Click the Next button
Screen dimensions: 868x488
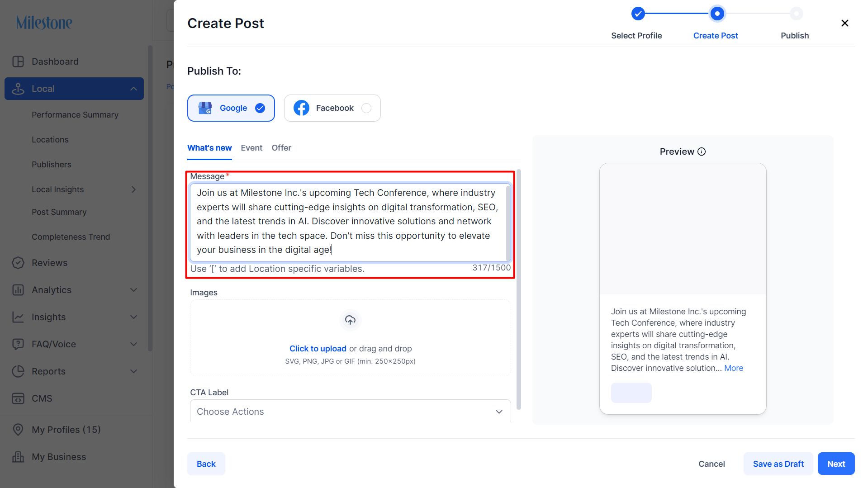coord(836,464)
